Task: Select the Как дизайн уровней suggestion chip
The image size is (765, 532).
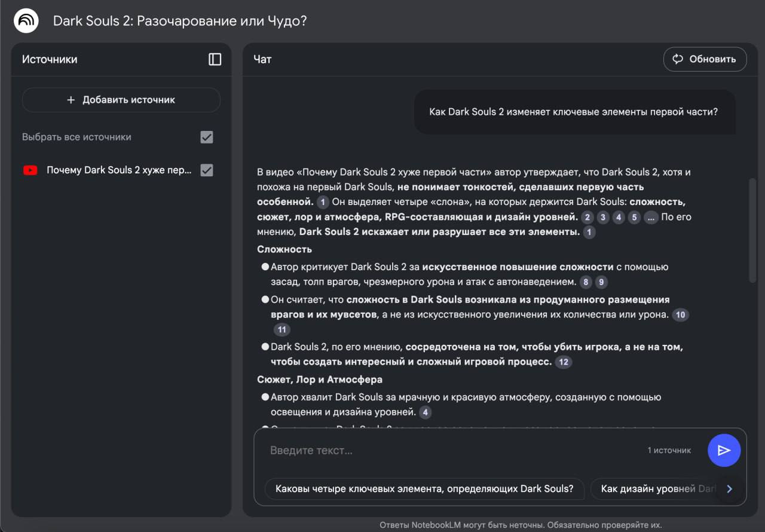Action: 657,488
